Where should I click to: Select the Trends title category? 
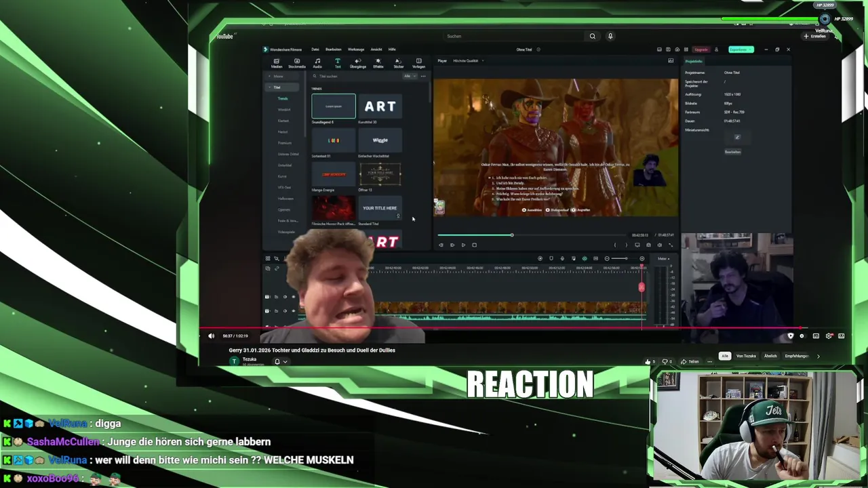pos(283,98)
